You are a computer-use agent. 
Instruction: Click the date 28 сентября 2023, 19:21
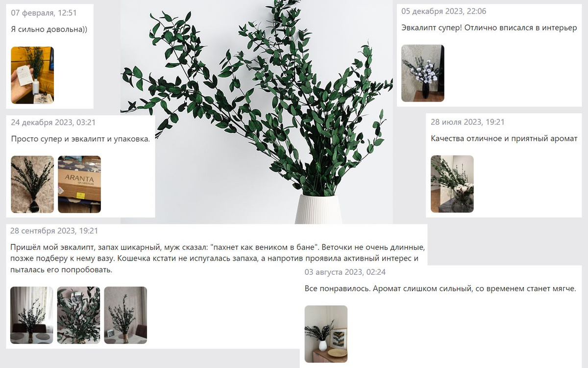pos(54,231)
